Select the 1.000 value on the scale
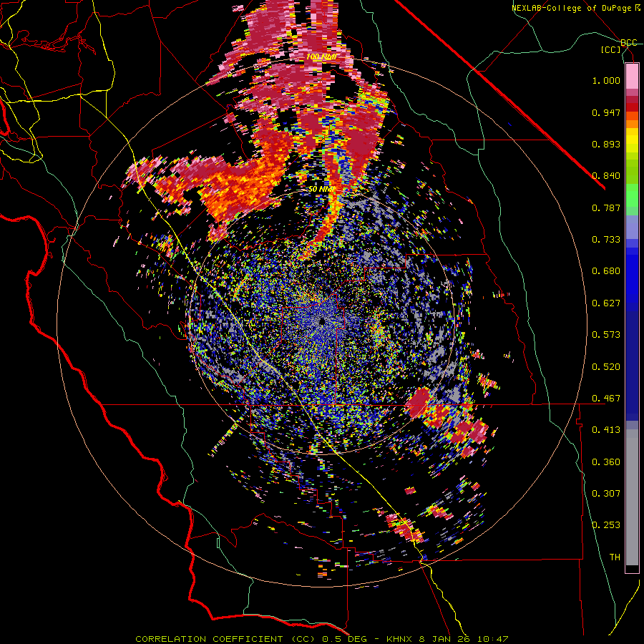 point(606,80)
